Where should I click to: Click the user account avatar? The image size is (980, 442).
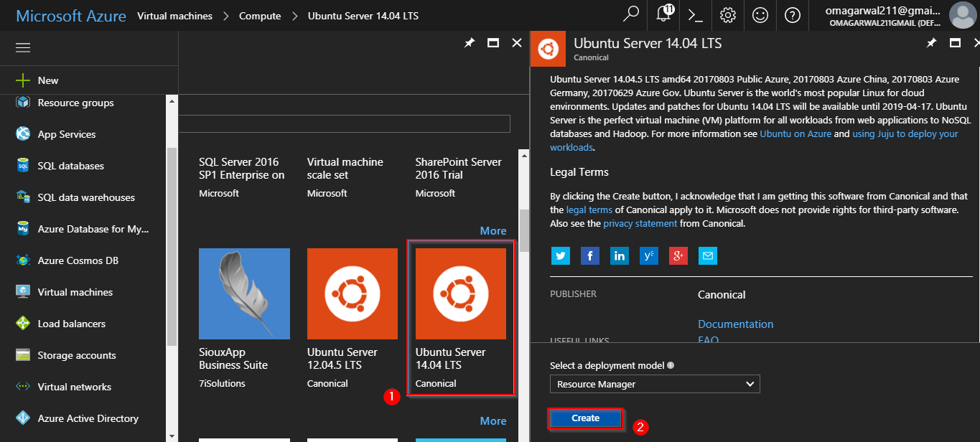[x=961, y=15]
